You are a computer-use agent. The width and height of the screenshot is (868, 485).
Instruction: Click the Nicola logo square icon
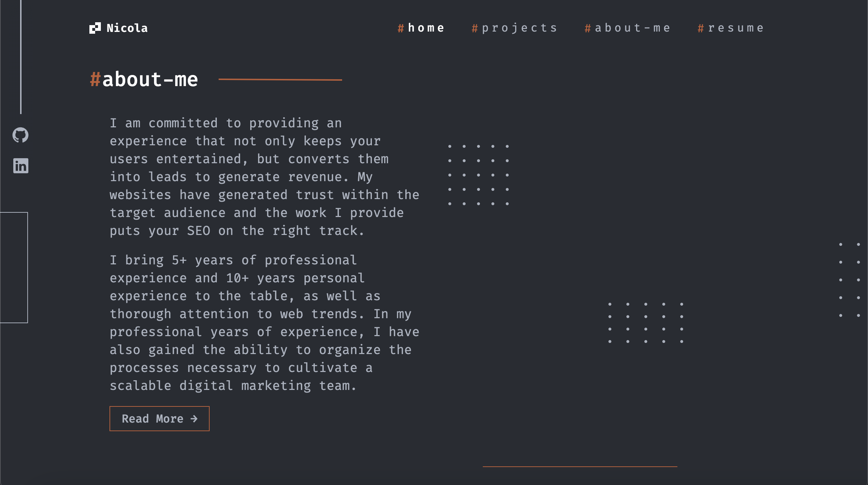point(95,28)
